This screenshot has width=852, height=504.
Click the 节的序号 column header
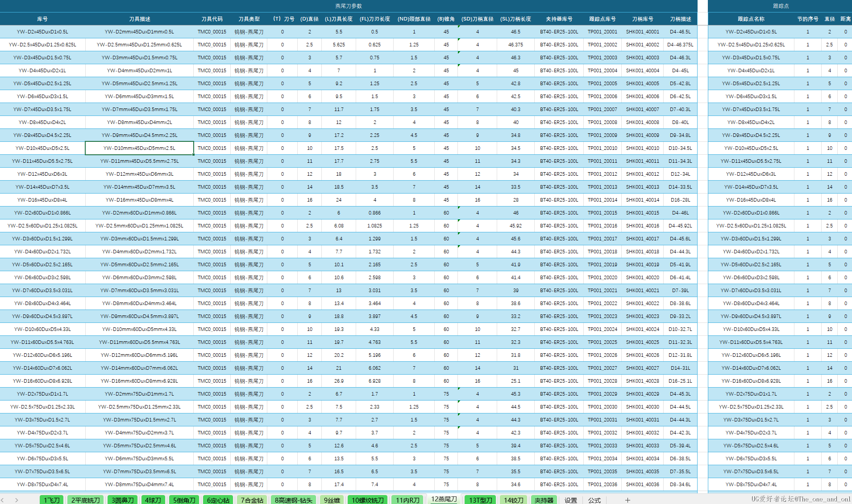pos(808,19)
